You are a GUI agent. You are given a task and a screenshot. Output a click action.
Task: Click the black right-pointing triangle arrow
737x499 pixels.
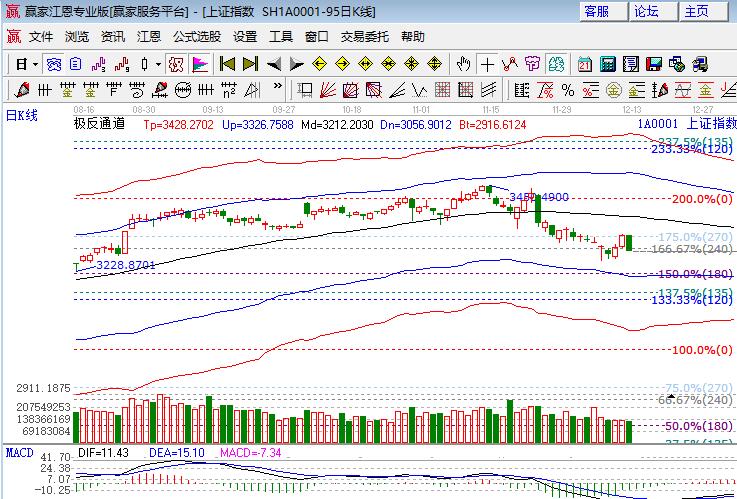click(296, 64)
